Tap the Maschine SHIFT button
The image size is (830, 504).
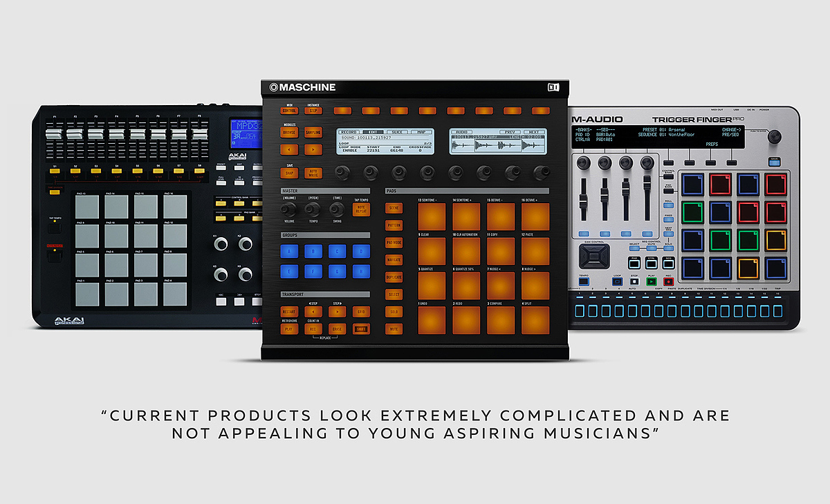pos(360,329)
